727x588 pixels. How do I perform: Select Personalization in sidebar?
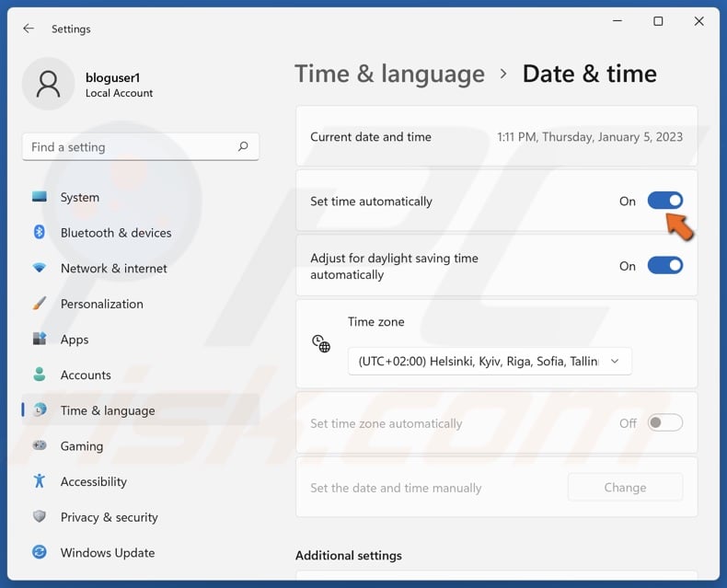point(141,304)
